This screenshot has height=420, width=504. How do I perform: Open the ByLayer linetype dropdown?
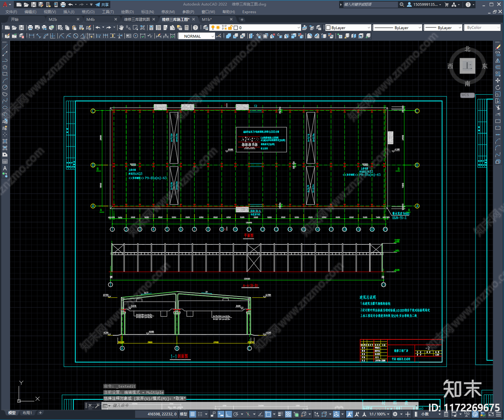[398, 28]
